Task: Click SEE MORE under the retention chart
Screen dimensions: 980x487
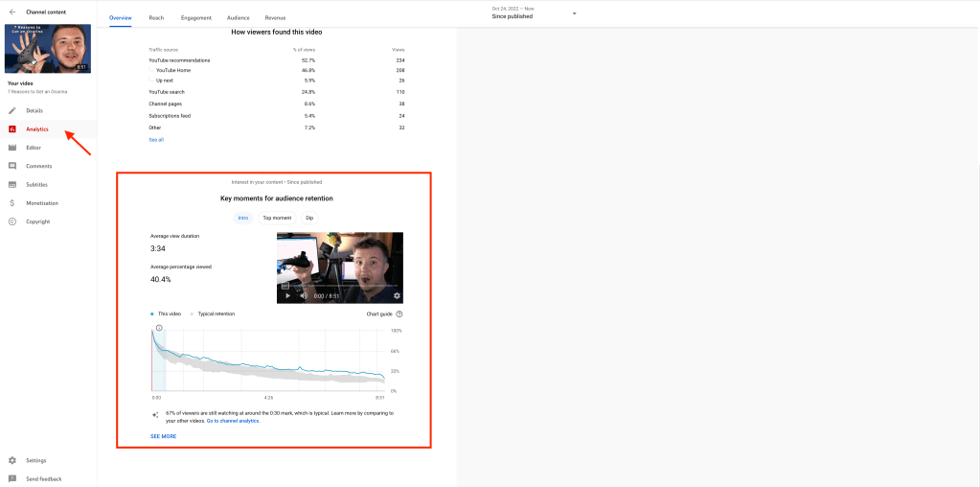Action: 163,436
